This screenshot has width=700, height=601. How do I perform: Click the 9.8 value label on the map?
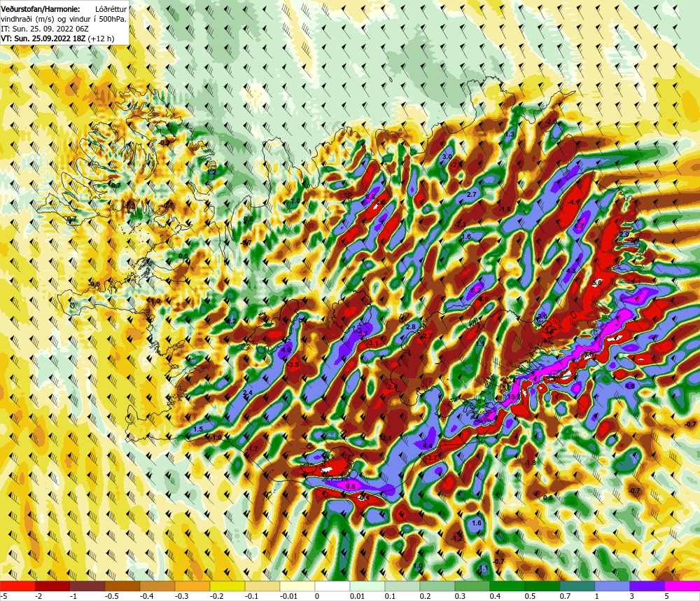pos(351,486)
